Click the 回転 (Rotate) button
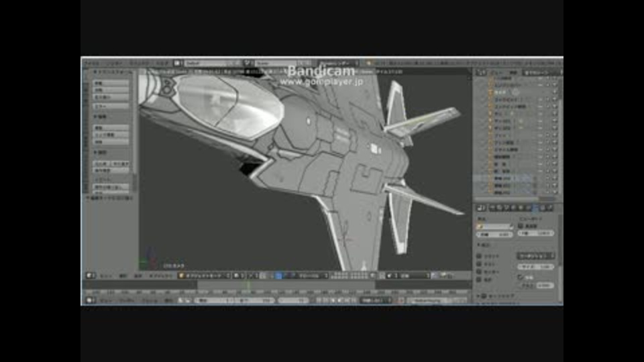The image size is (644, 362). pos(111,90)
